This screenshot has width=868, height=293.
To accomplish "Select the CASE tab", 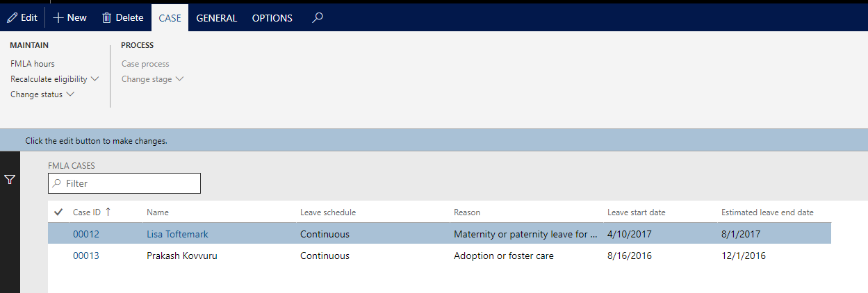I will (170, 18).
